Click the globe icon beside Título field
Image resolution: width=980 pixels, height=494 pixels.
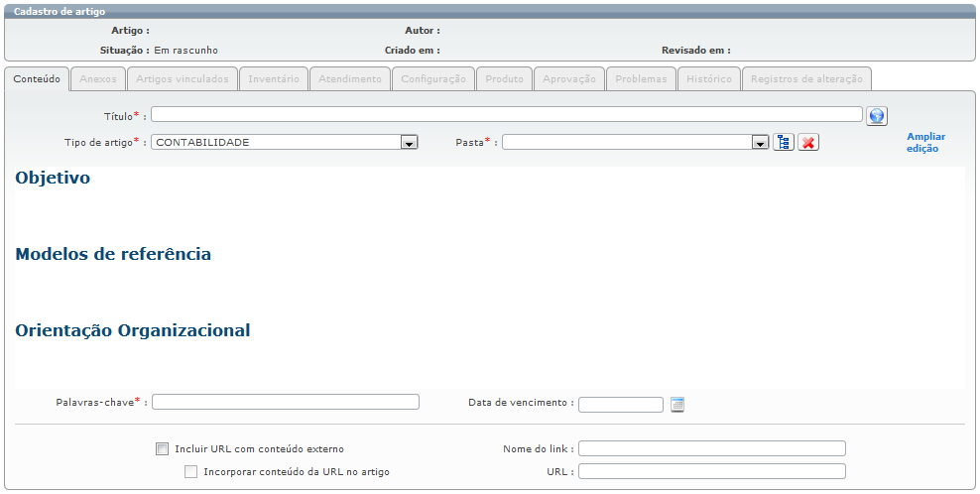[x=876, y=116]
